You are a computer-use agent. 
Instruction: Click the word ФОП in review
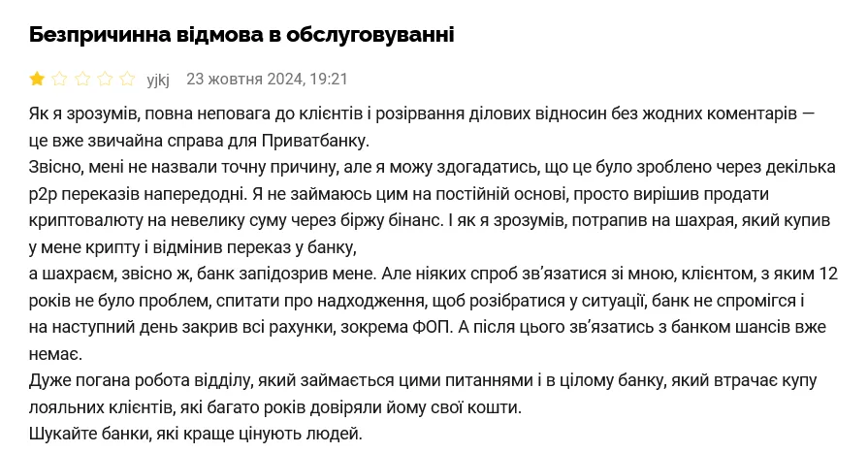(x=434, y=327)
